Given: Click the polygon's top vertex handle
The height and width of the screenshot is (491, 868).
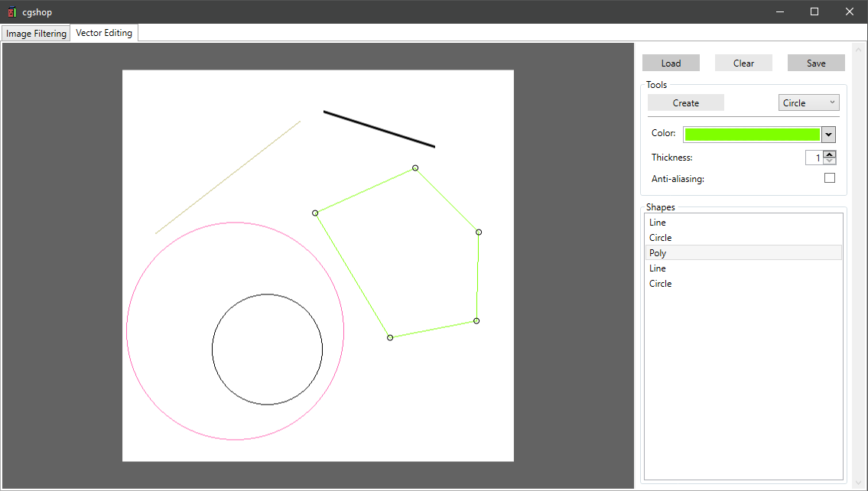Looking at the screenshot, I should [415, 167].
